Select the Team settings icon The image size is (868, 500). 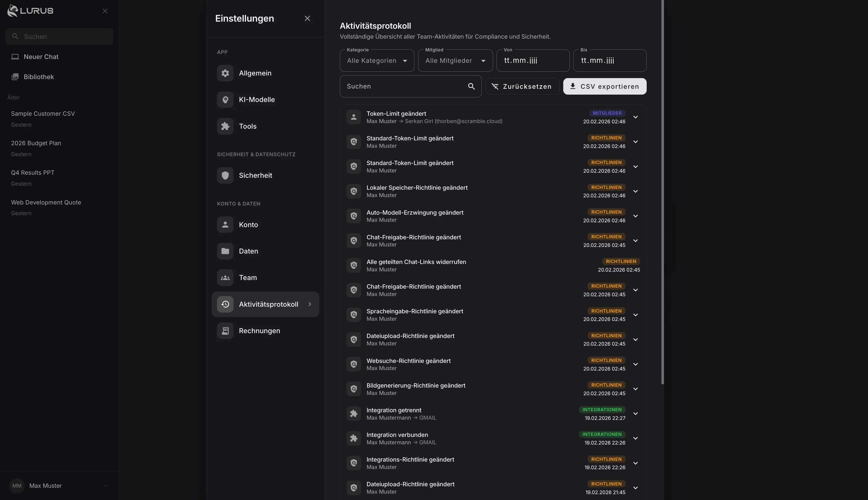click(x=225, y=277)
